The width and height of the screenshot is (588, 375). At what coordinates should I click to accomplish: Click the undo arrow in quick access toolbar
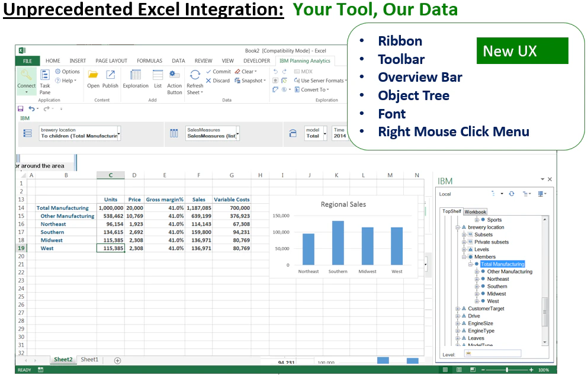(x=32, y=109)
